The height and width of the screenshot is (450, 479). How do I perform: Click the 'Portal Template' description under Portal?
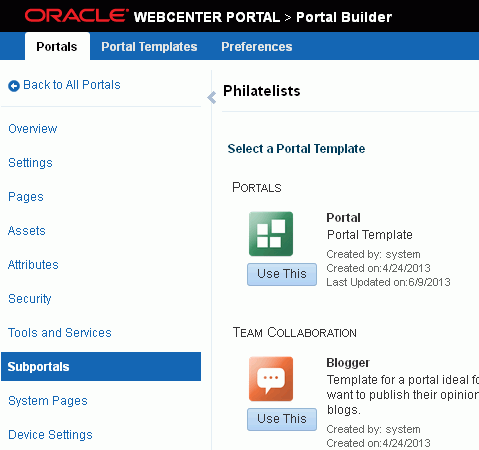coord(370,235)
